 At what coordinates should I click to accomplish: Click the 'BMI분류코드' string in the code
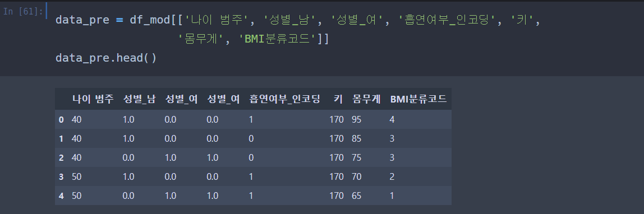tap(278, 39)
